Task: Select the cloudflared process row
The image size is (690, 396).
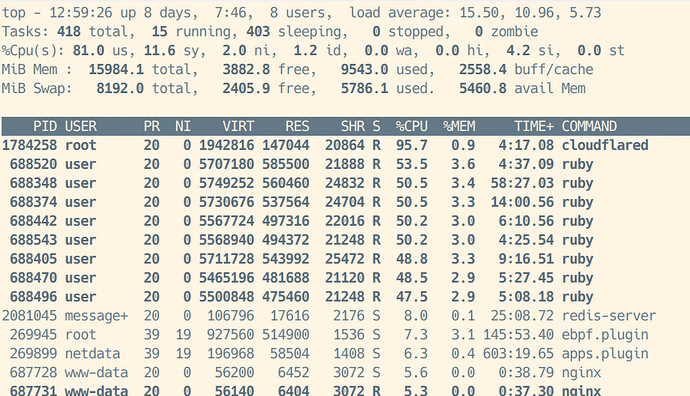Action: (345, 145)
